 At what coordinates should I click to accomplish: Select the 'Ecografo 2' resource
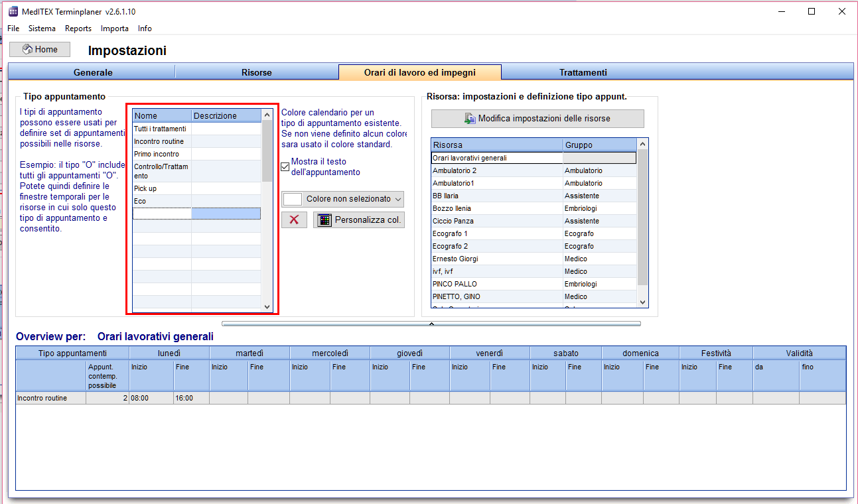(x=534, y=246)
